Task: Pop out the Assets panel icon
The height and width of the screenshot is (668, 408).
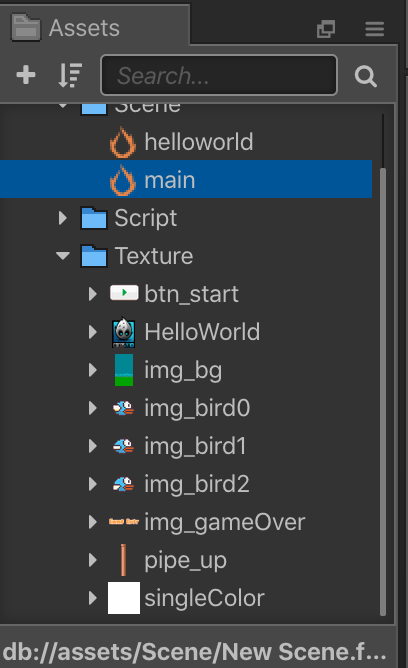Action: point(326,29)
